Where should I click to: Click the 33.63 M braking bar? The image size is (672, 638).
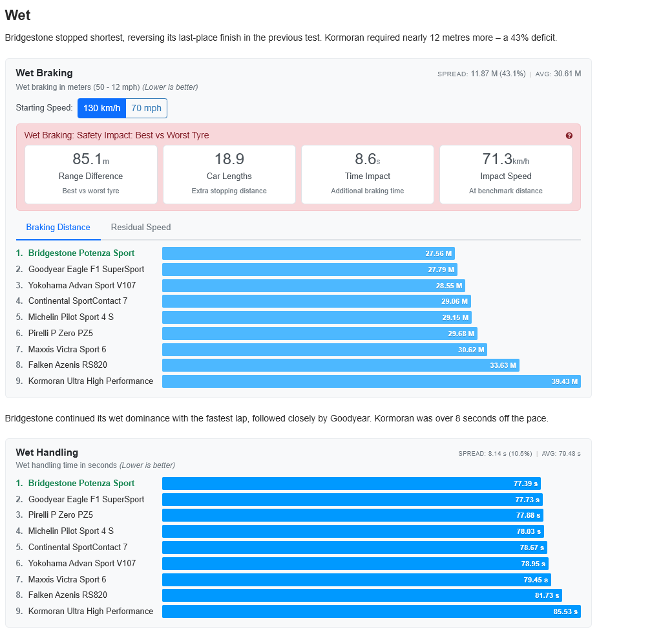coord(341,365)
